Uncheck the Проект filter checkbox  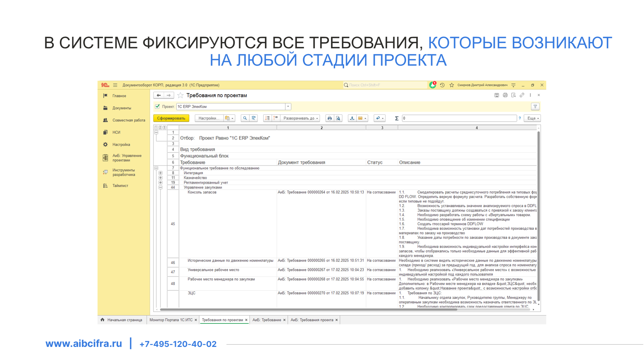point(157,106)
